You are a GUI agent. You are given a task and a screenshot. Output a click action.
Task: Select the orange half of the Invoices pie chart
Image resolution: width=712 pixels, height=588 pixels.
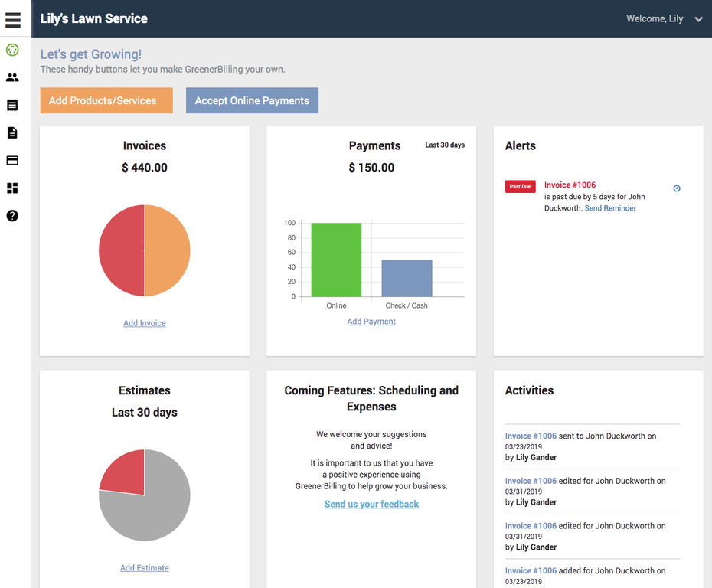pos(168,250)
